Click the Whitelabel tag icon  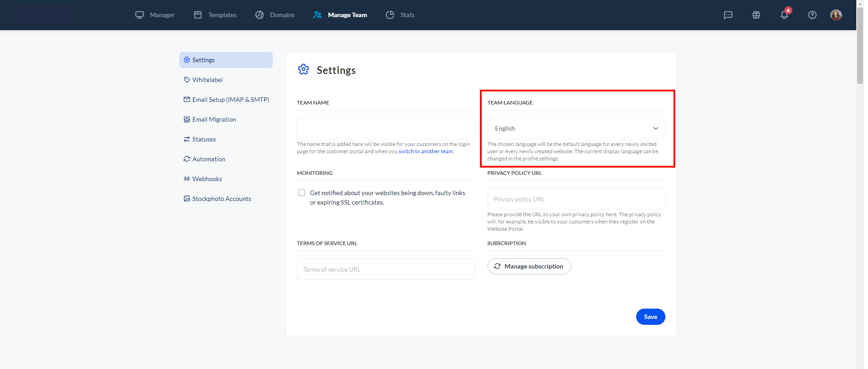coord(187,80)
